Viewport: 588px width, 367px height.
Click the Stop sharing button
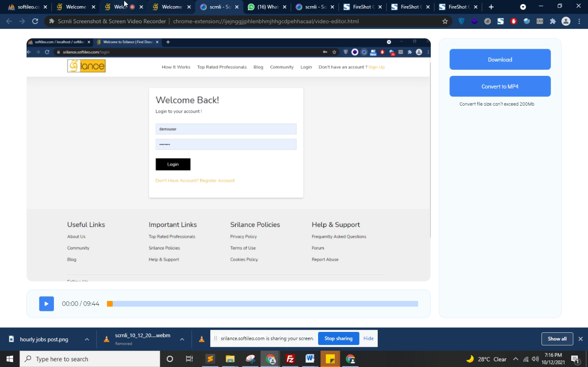[338, 338]
